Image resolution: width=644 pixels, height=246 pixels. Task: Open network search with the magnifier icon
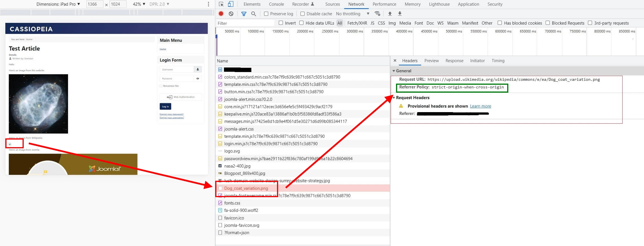coord(254,14)
